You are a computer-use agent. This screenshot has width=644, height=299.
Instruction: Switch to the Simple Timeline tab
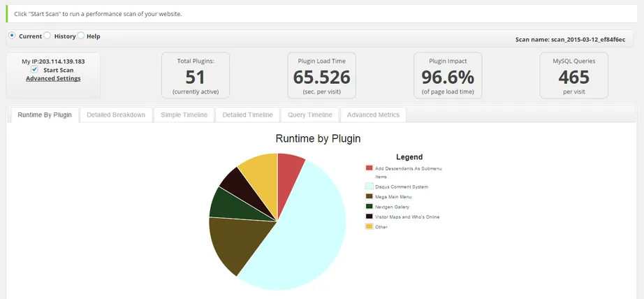184,115
